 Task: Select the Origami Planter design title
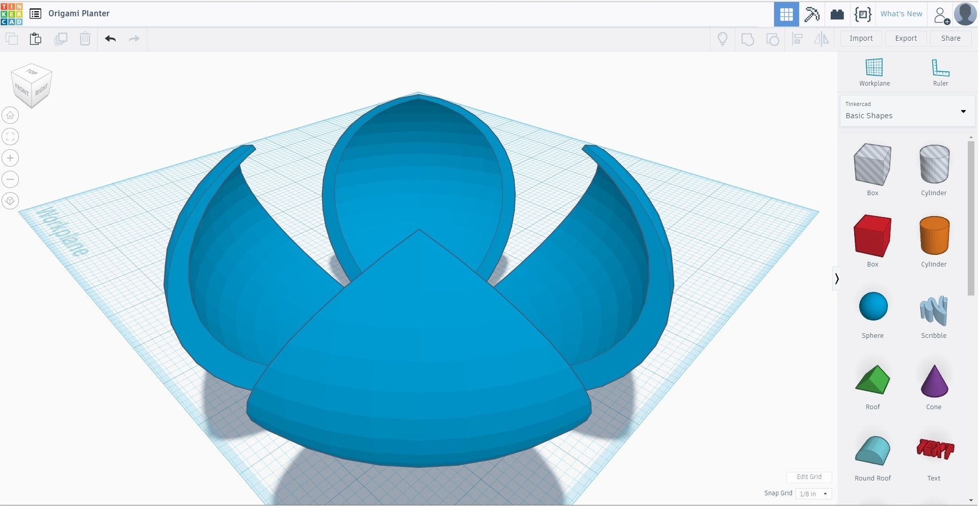pos(79,14)
